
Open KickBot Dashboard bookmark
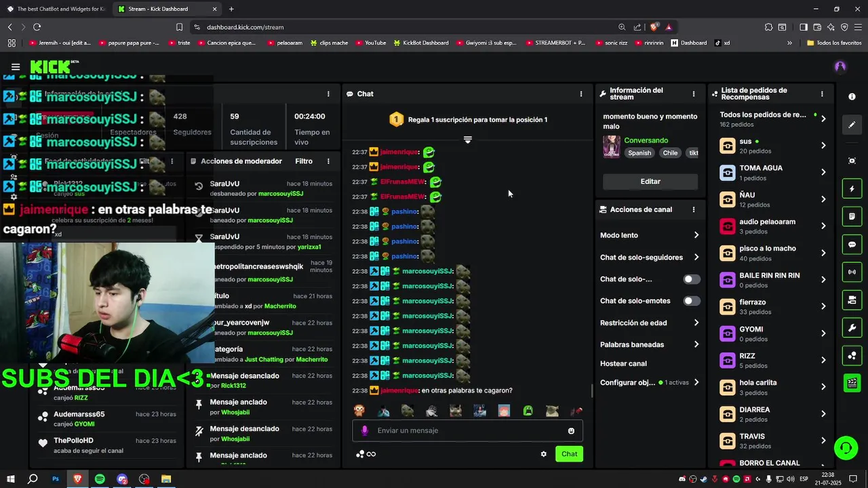(x=420, y=43)
